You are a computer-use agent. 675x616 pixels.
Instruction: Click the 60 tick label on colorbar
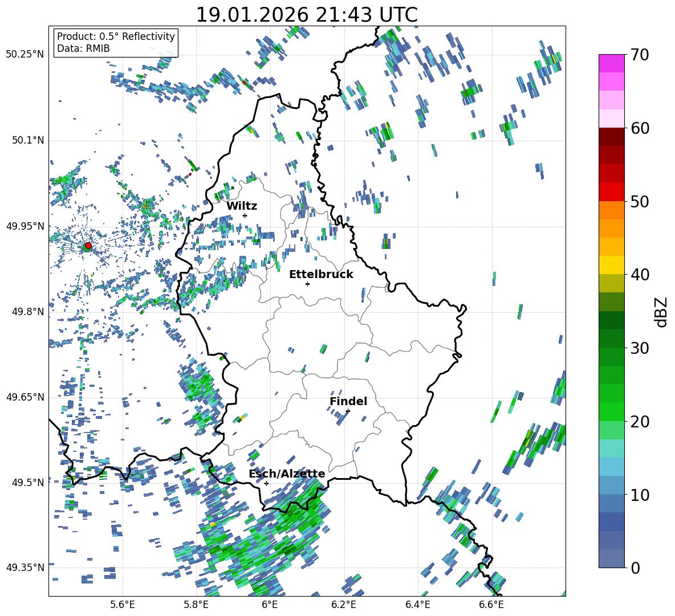coord(640,128)
